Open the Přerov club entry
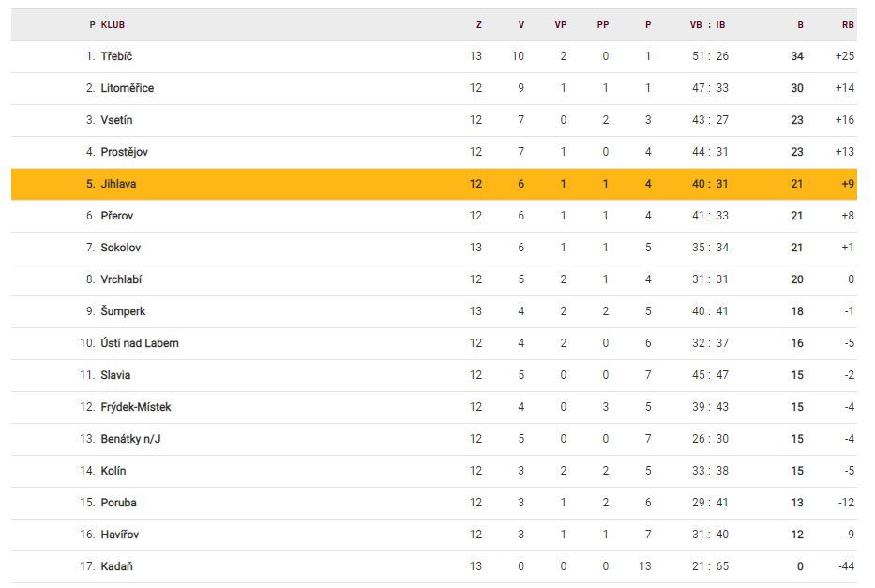The height and width of the screenshot is (588, 875). pos(117,216)
